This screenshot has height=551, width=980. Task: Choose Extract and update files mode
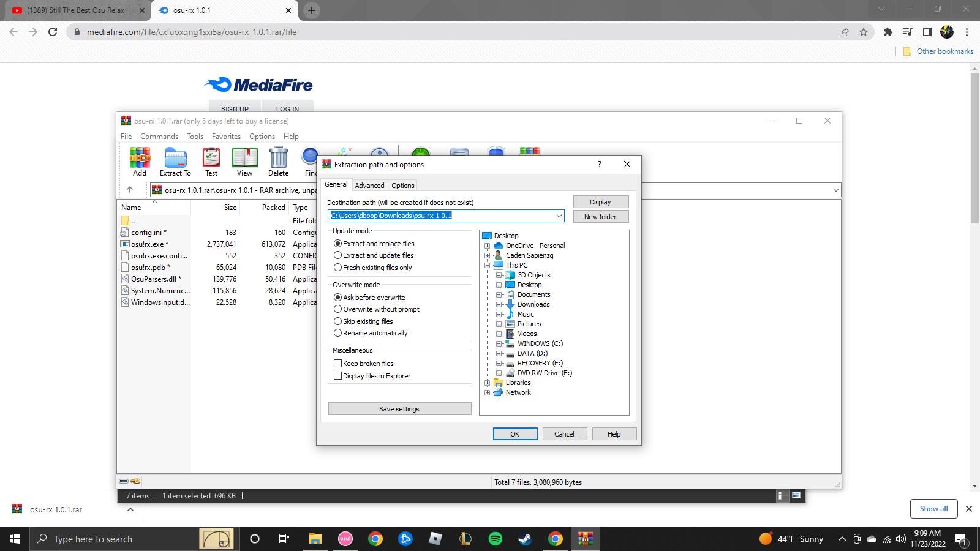tap(337, 255)
